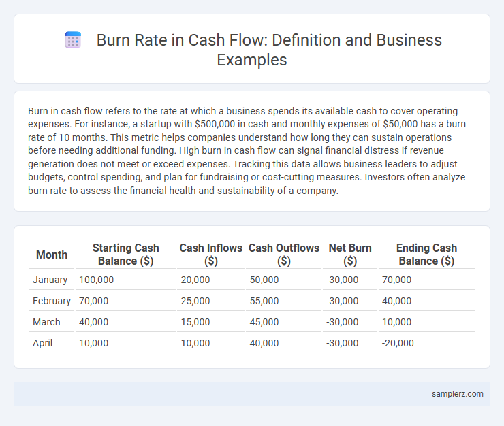The width and height of the screenshot is (504, 426).
Task: Click March ending balance 10,000
Action: [x=396, y=322]
